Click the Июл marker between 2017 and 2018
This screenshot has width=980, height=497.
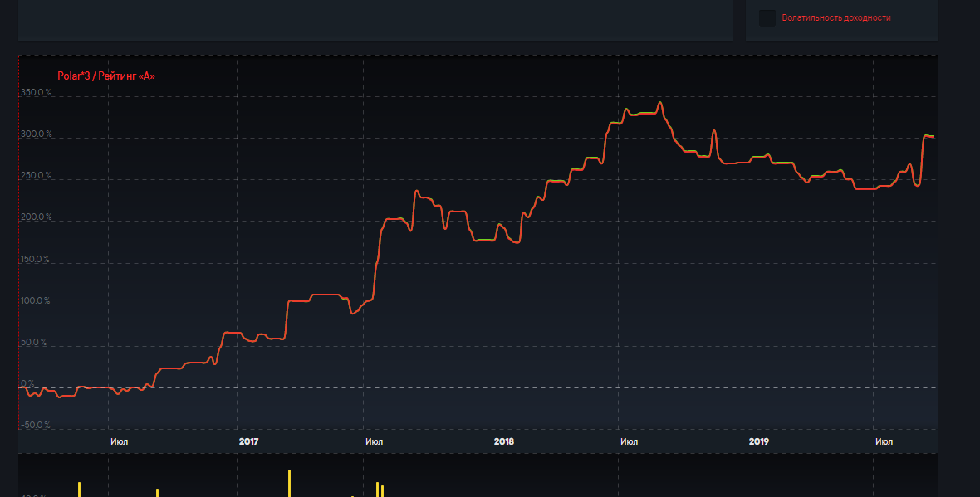(x=374, y=441)
